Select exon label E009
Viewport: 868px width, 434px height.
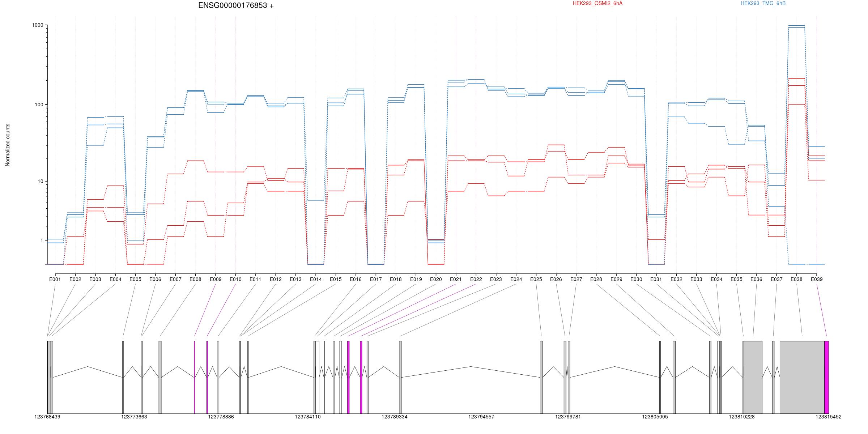pyautogui.click(x=216, y=279)
